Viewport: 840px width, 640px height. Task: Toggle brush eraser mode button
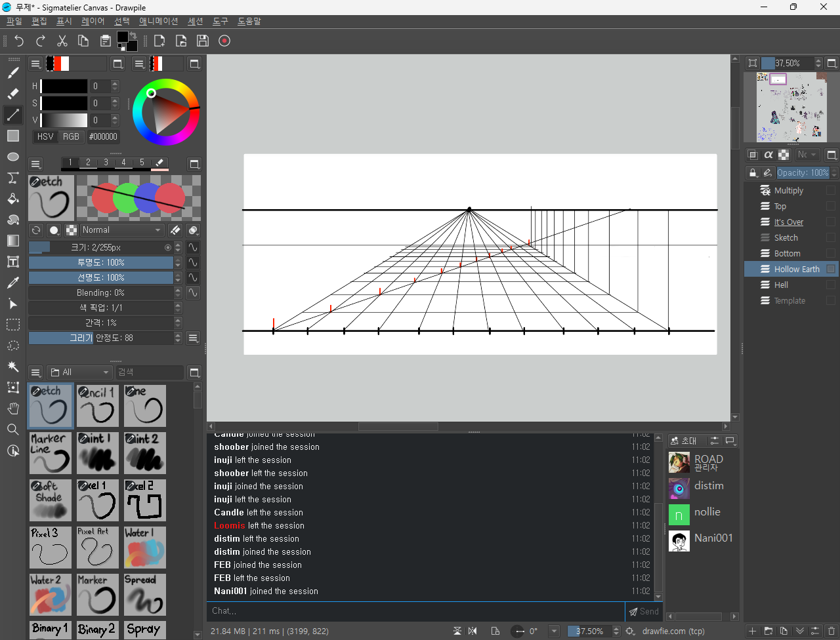point(175,230)
